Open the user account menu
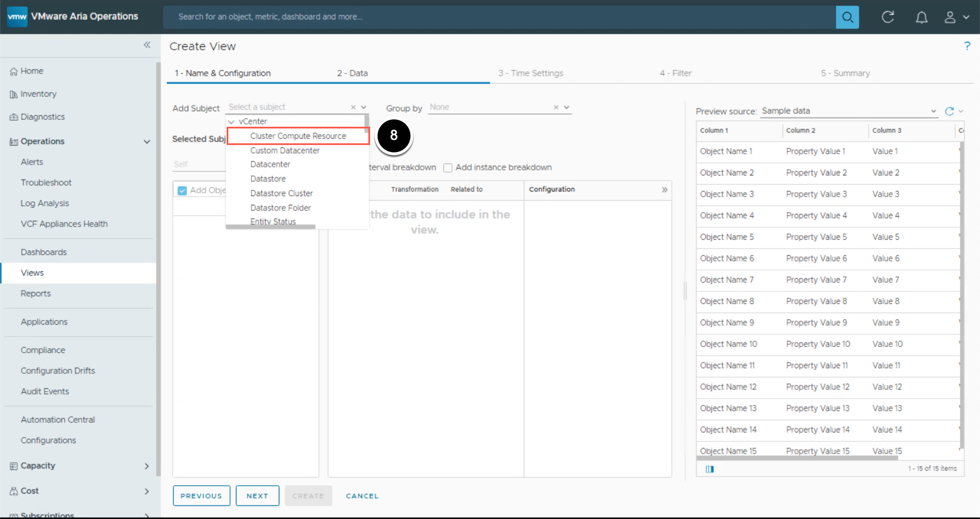 click(956, 17)
